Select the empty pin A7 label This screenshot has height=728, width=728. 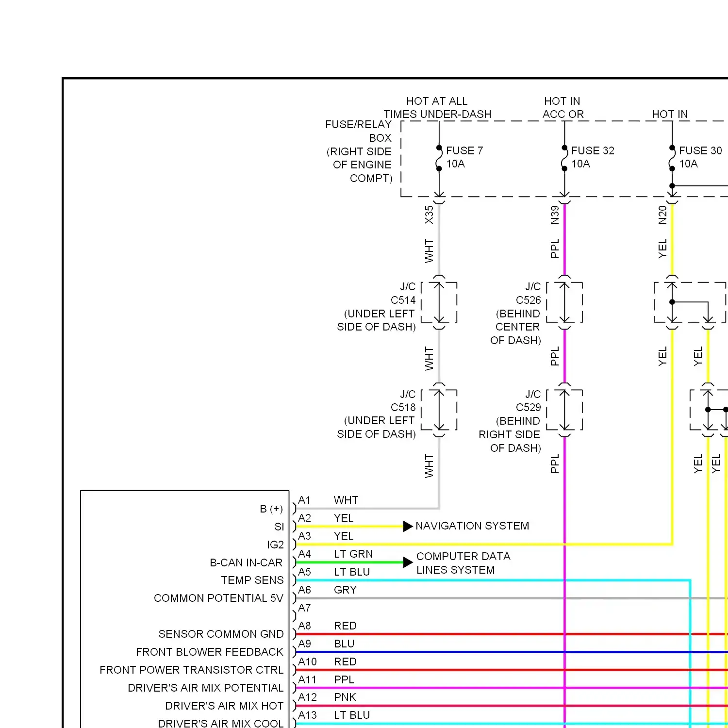[x=304, y=608]
